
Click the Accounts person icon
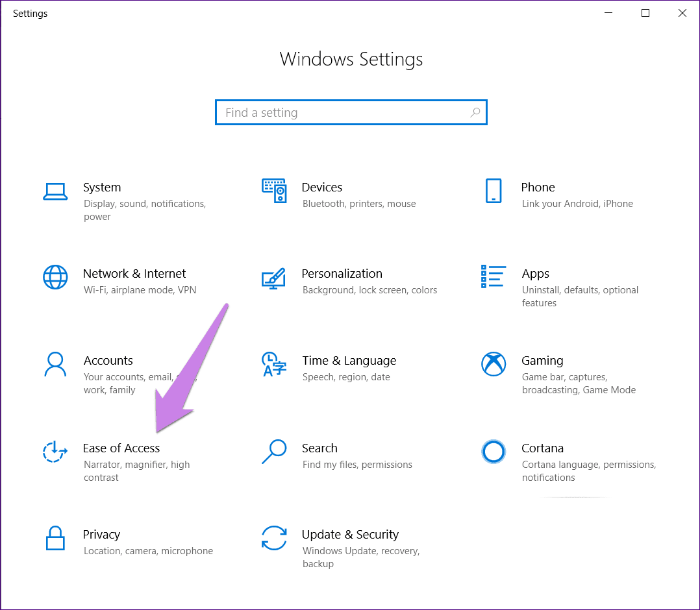(55, 364)
